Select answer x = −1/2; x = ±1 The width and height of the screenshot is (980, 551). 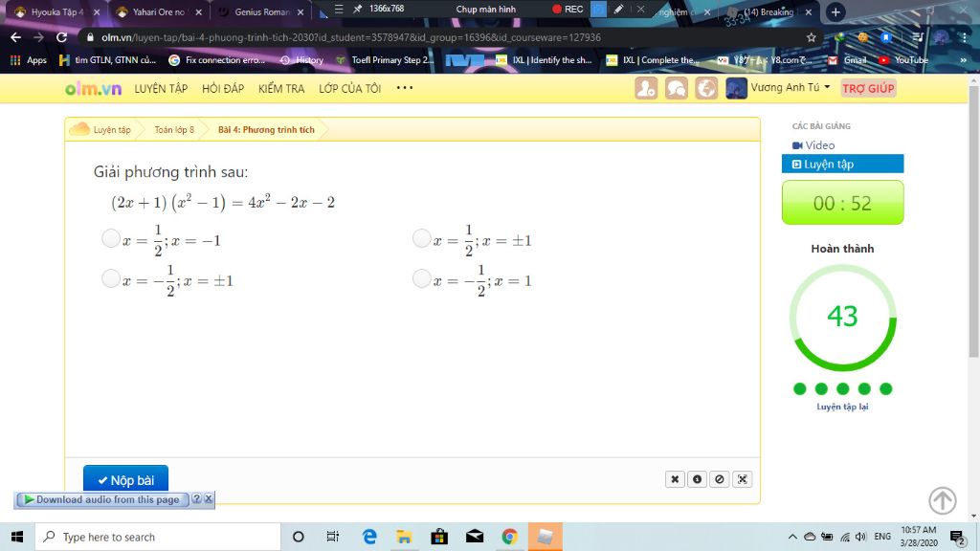point(111,278)
